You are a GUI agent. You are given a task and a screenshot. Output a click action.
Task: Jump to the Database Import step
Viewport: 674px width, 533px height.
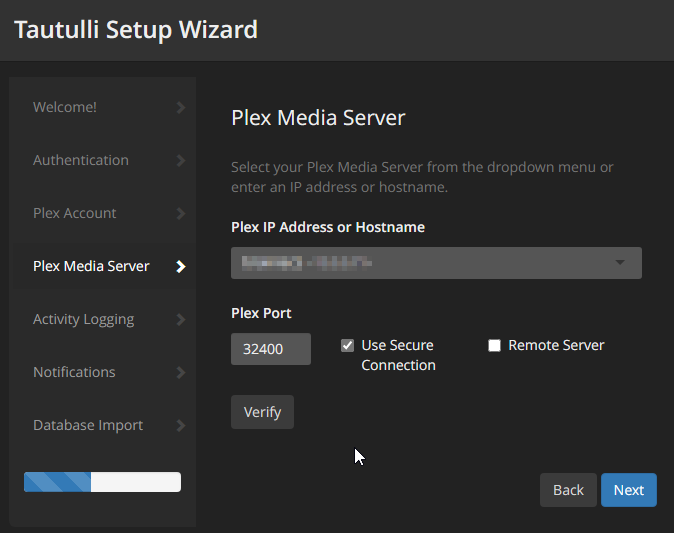click(x=103, y=425)
